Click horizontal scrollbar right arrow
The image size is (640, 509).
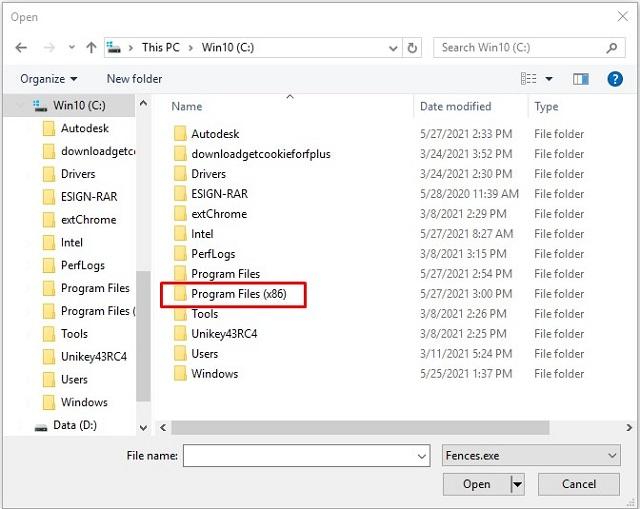[x=629, y=428]
